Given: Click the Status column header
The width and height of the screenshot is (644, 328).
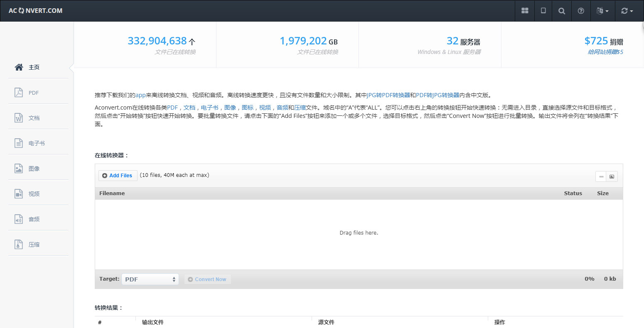Looking at the screenshot, I should click(x=573, y=193).
